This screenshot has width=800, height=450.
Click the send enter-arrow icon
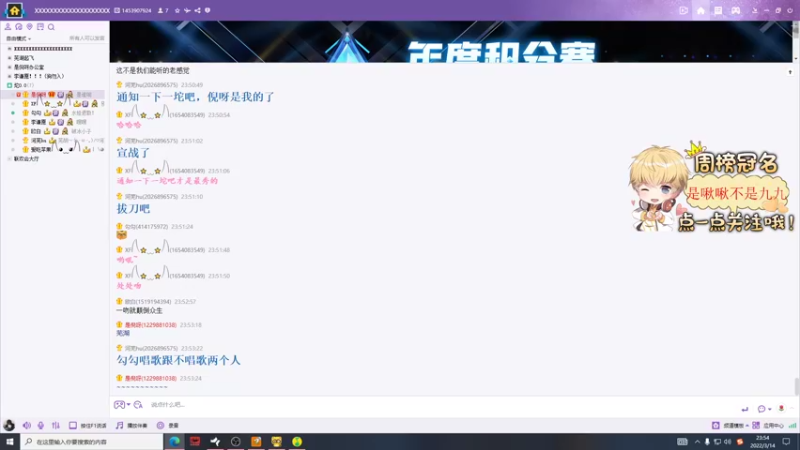pos(745,409)
